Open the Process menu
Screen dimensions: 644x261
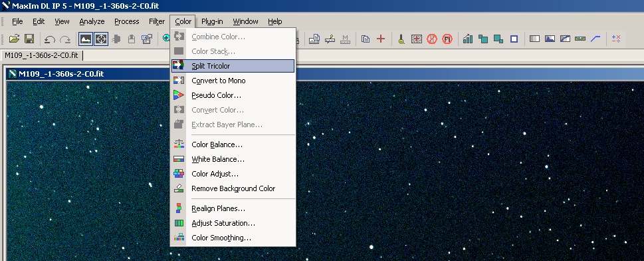pos(126,21)
